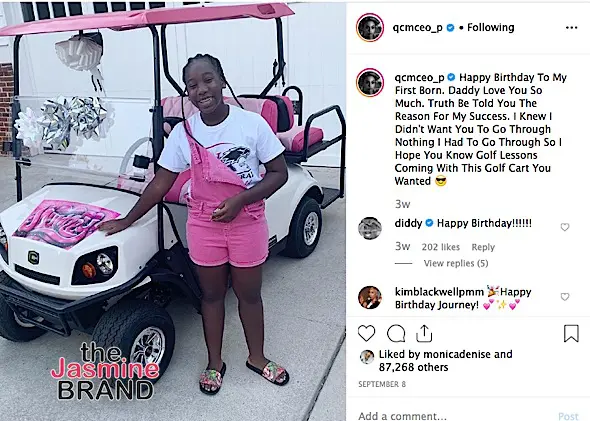Toggle the Following status in the header
The width and height of the screenshot is (590, 421).
[x=491, y=27]
